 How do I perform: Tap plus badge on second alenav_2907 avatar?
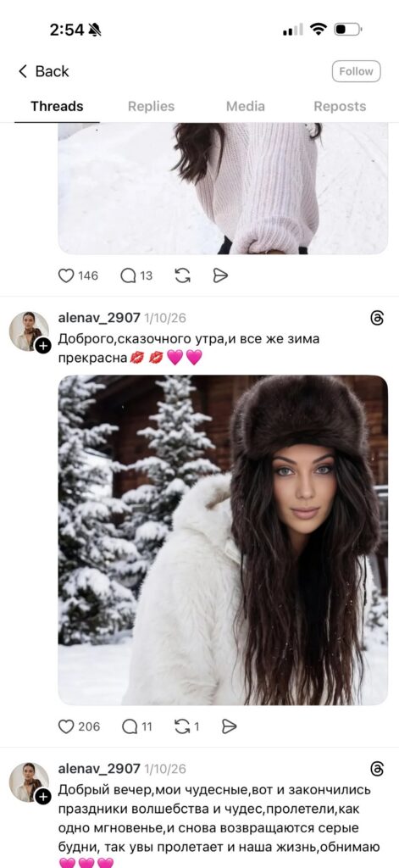(x=42, y=797)
